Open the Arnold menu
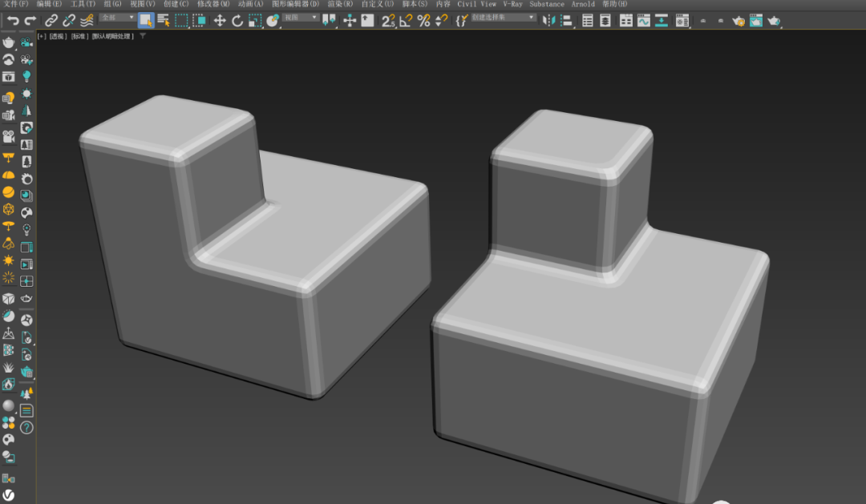The image size is (866, 504). pyautogui.click(x=583, y=4)
